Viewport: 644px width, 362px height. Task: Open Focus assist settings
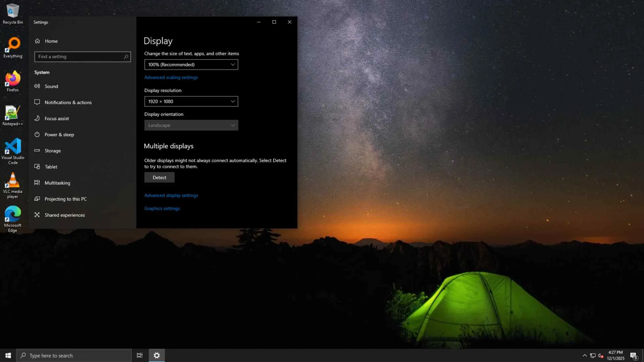(56, 118)
